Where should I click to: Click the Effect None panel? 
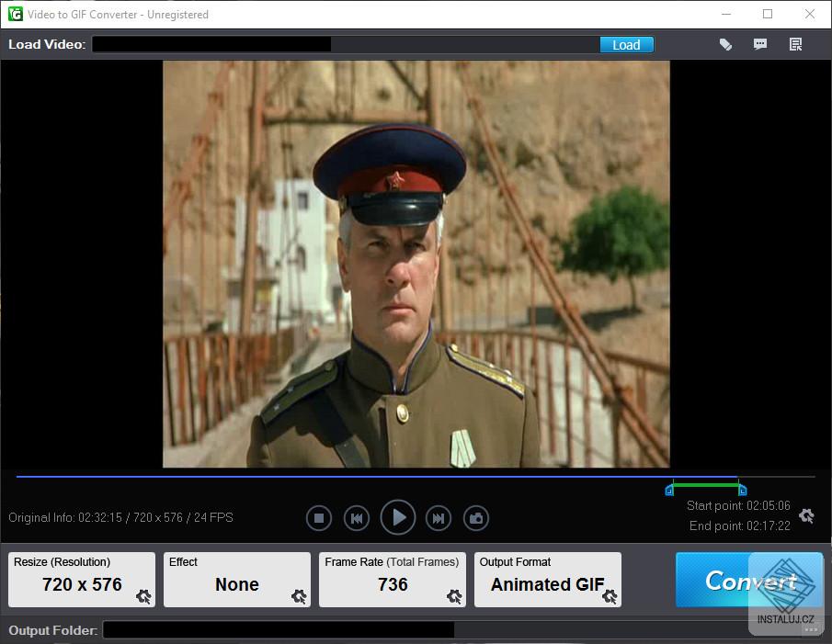(x=237, y=580)
